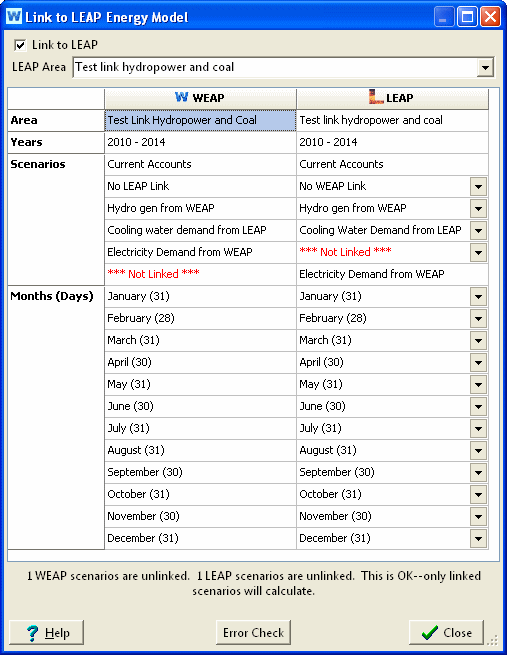The height and width of the screenshot is (655, 507).
Task: Select the WEAP Hydro gen from WEAP cell
Action: click(200, 208)
